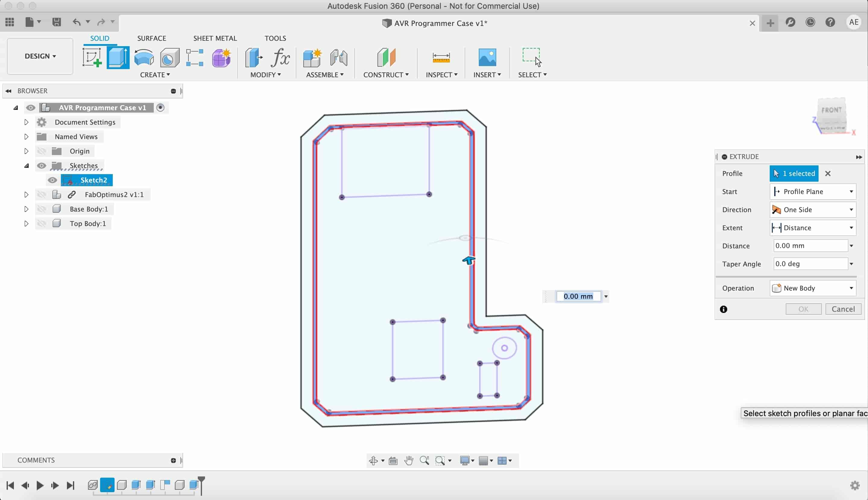
Task: Click the Look At icon
Action: point(393,460)
